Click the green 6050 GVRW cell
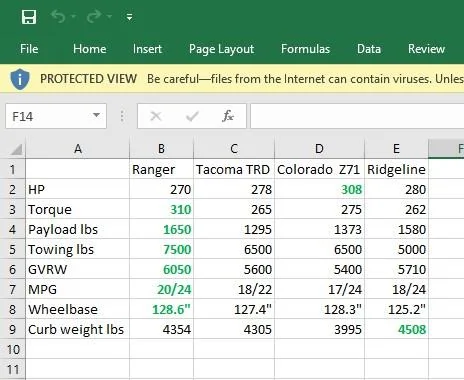This screenshot has height=380, width=464. tap(161, 269)
